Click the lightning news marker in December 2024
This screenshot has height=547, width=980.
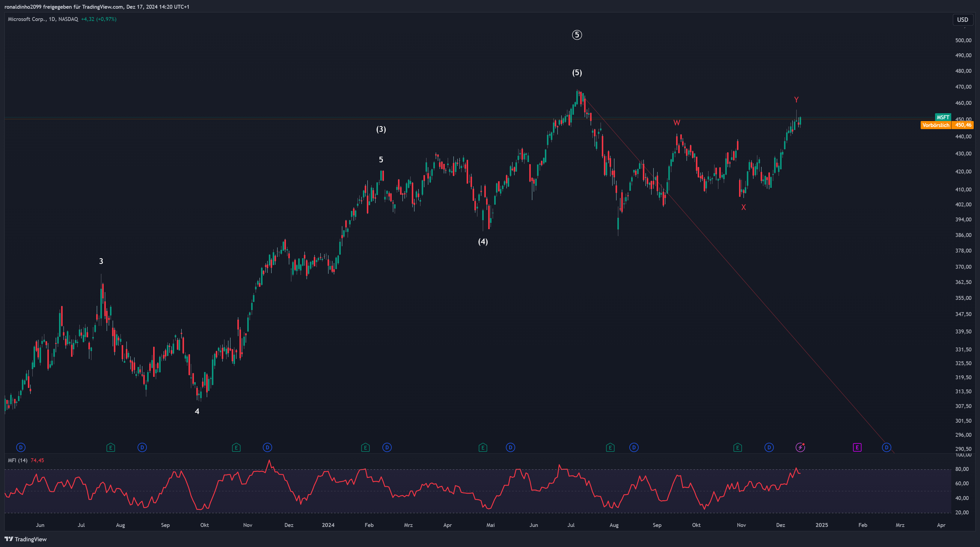800,447
